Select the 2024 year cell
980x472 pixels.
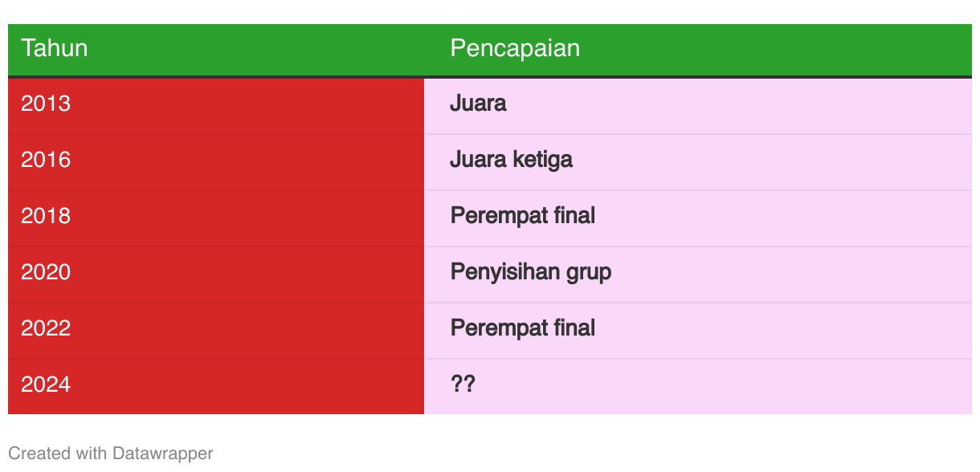[x=216, y=386]
